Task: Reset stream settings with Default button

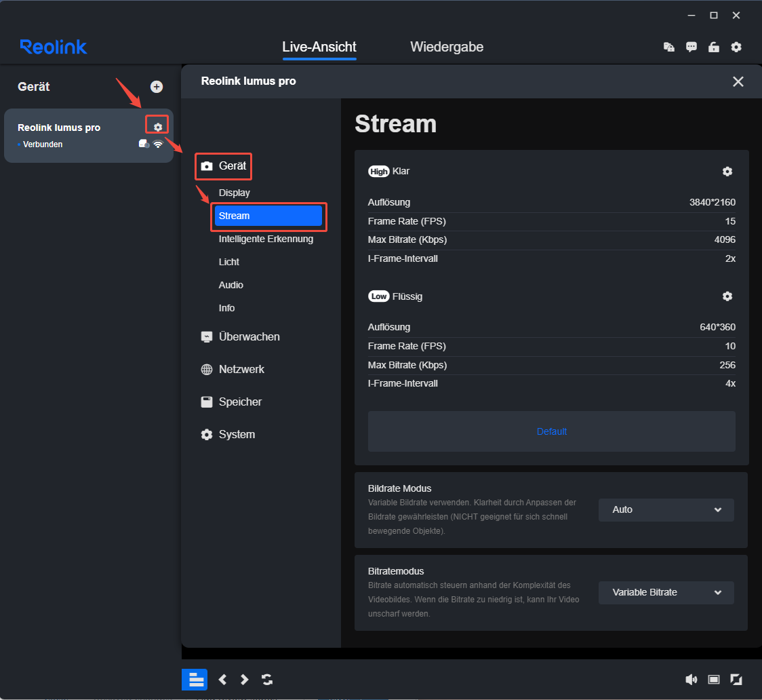Action: coord(552,431)
